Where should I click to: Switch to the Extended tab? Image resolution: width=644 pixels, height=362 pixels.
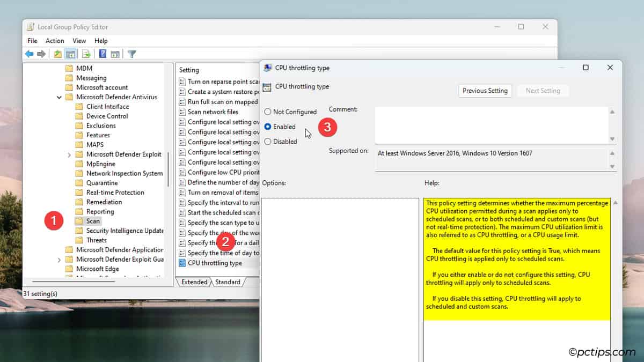(193, 282)
